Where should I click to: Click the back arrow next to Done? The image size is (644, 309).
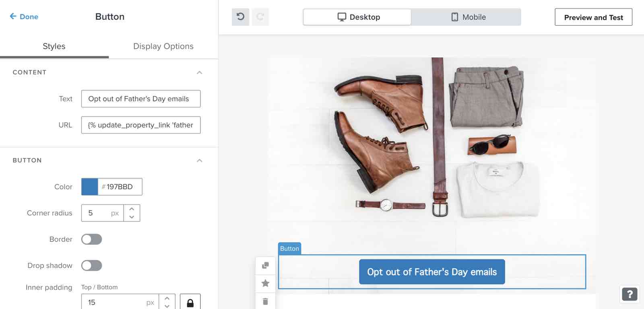coord(12,16)
